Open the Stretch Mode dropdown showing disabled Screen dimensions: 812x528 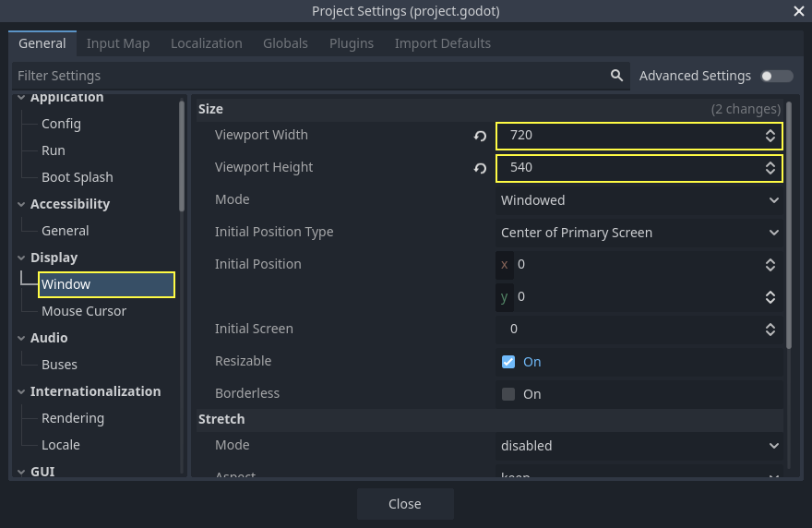click(x=639, y=446)
